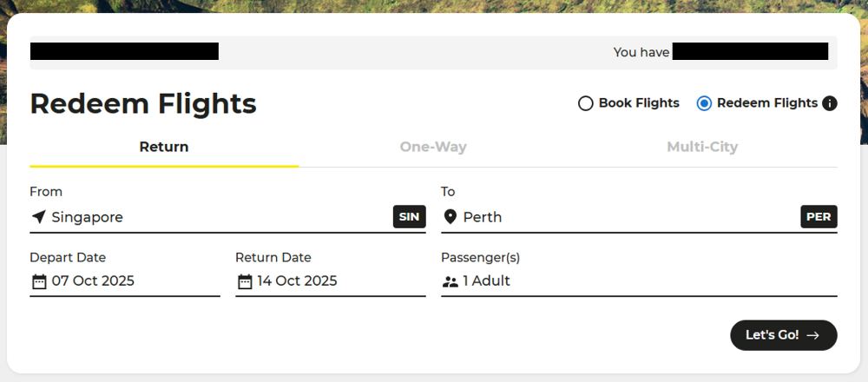This screenshot has width=868, height=382.
Task: Select the Redeem Flights radio button
Action: 704,103
